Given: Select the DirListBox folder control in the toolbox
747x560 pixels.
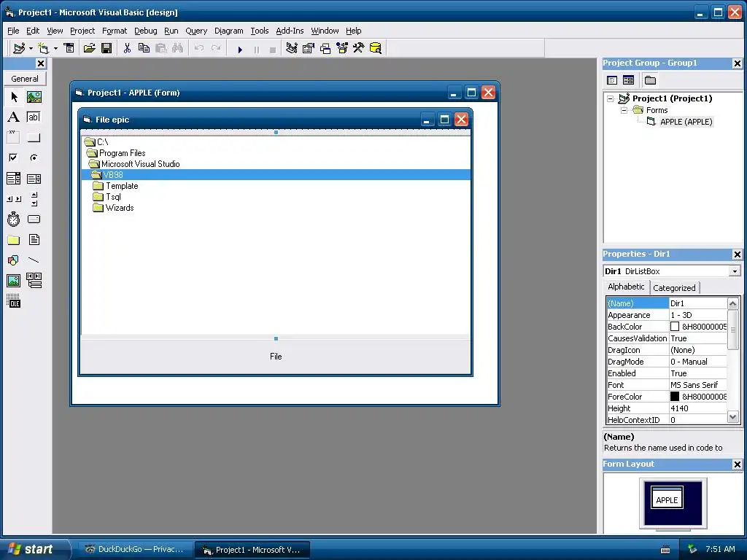Looking at the screenshot, I should point(14,239).
